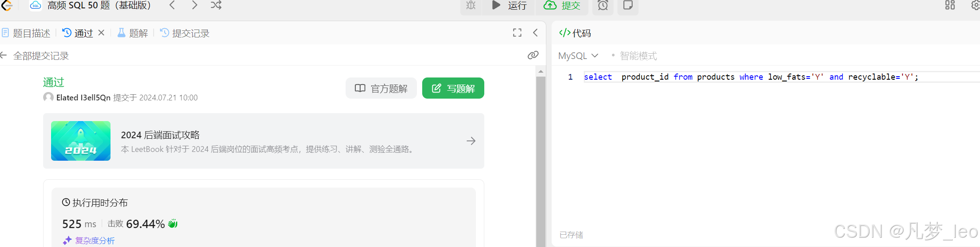Viewport: 980px width, 247px height.
Task: Collapse the left panel chevron
Action: (x=535, y=33)
